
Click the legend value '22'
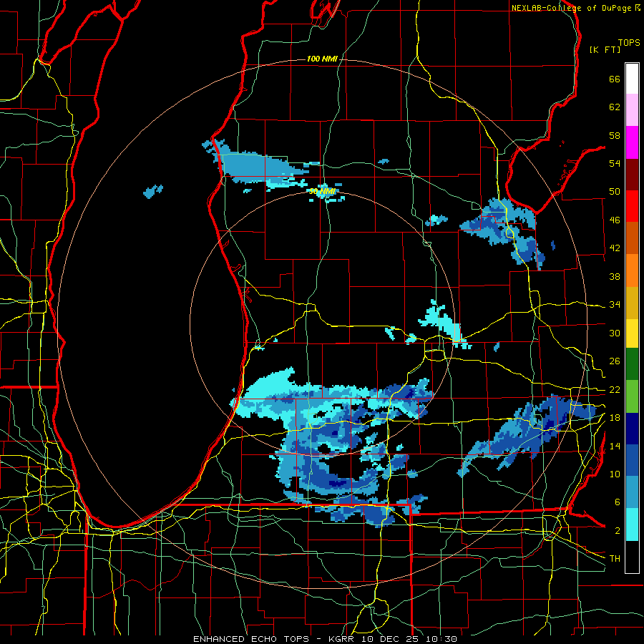point(615,389)
